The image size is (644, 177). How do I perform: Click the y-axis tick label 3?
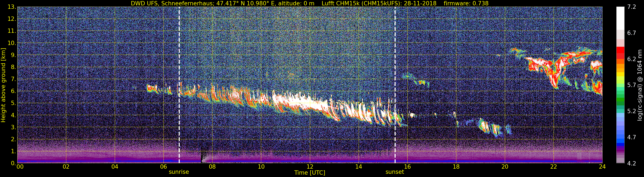pos(14,127)
